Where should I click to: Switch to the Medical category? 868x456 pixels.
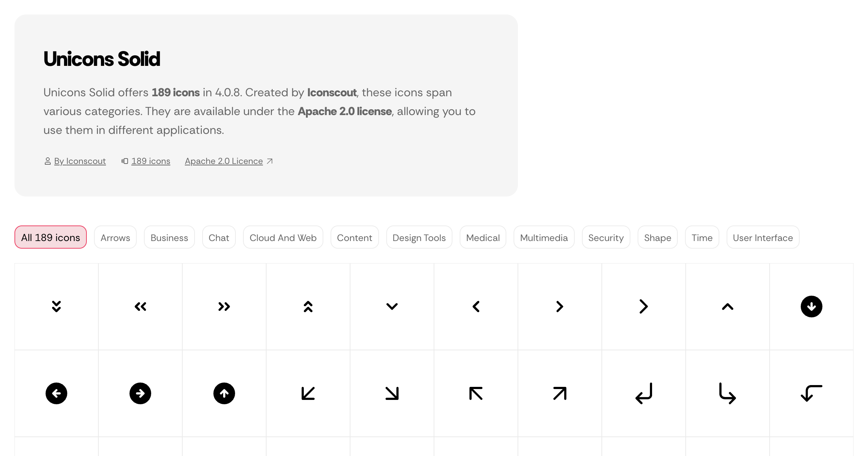pos(483,237)
